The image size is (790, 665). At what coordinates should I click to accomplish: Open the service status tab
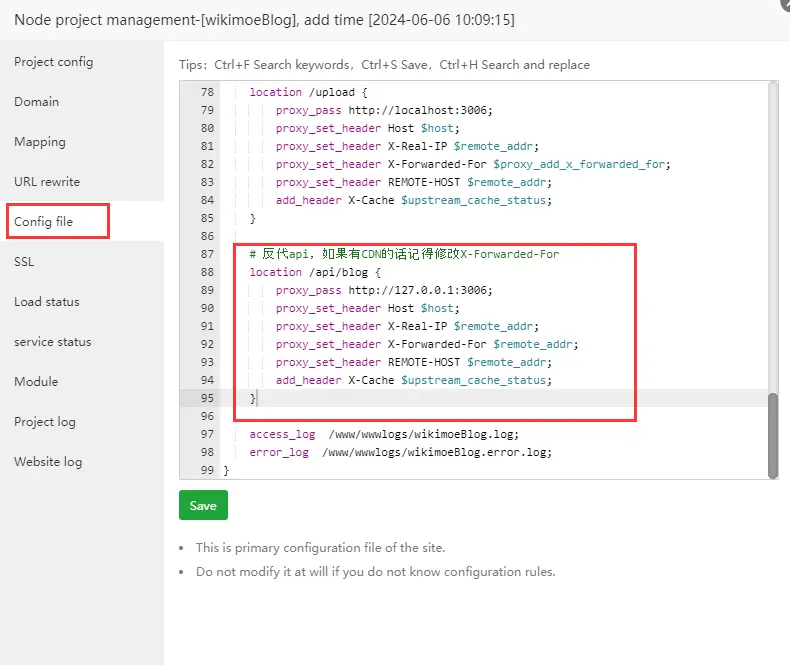click(x=53, y=342)
